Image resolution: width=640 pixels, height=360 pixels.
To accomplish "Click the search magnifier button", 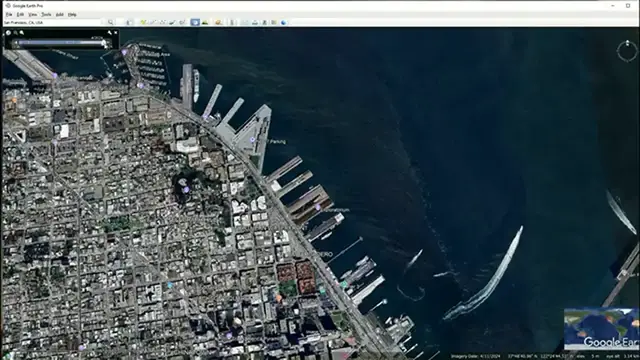I will pyautogui.click(x=111, y=22).
